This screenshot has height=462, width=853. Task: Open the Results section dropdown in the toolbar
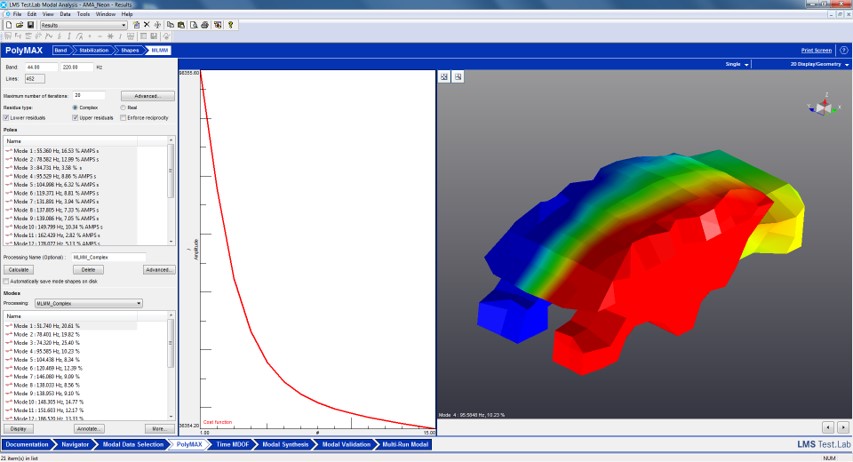[83, 25]
